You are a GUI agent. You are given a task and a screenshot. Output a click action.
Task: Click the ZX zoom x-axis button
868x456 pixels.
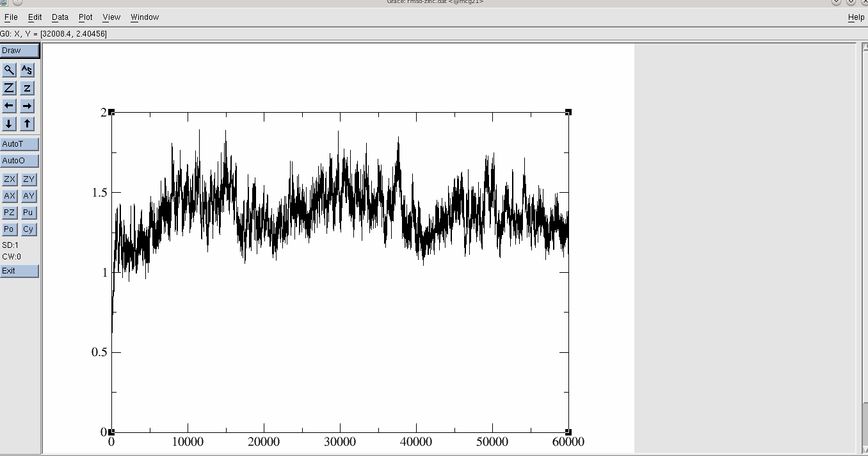(10, 179)
